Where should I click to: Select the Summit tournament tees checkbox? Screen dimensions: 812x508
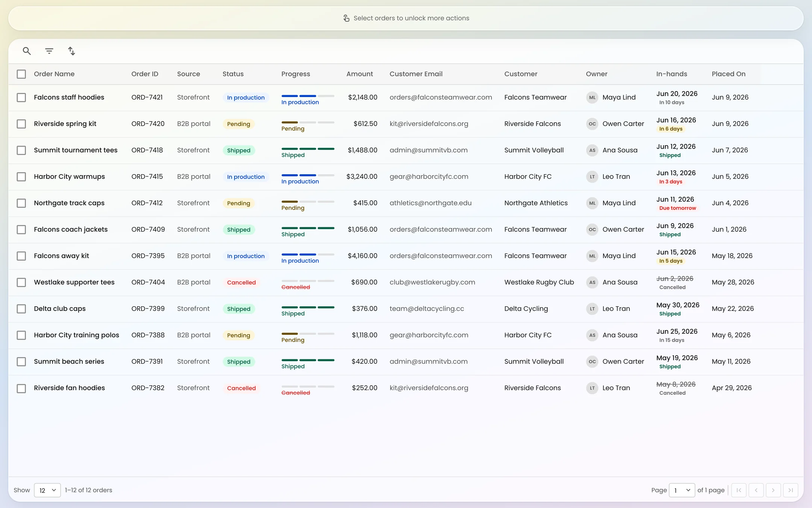pos(21,150)
